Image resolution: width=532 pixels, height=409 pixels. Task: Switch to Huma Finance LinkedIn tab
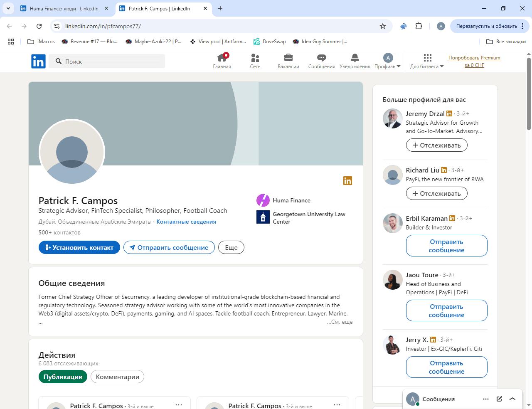(x=64, y=8)
